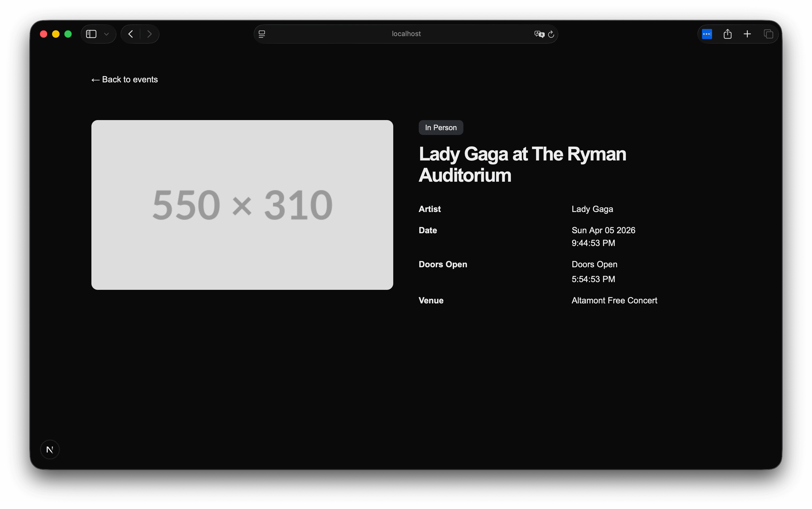Click the green full-screen window button
This screenshot has height=509, width=812.
coord(68,34)
